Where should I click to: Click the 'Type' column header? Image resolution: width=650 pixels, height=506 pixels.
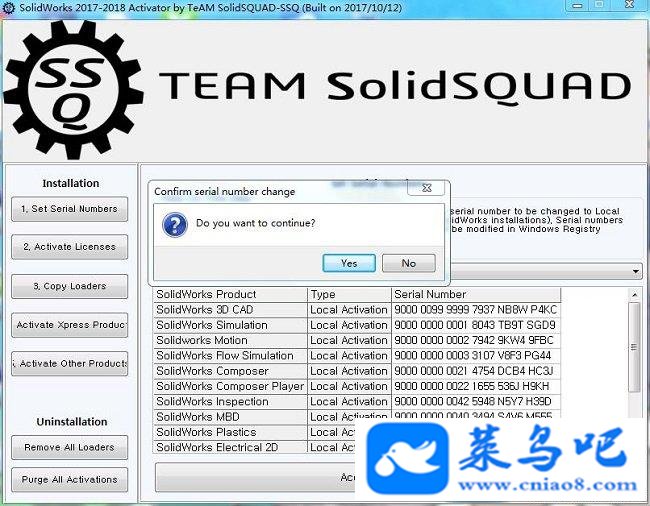point(349,294)
